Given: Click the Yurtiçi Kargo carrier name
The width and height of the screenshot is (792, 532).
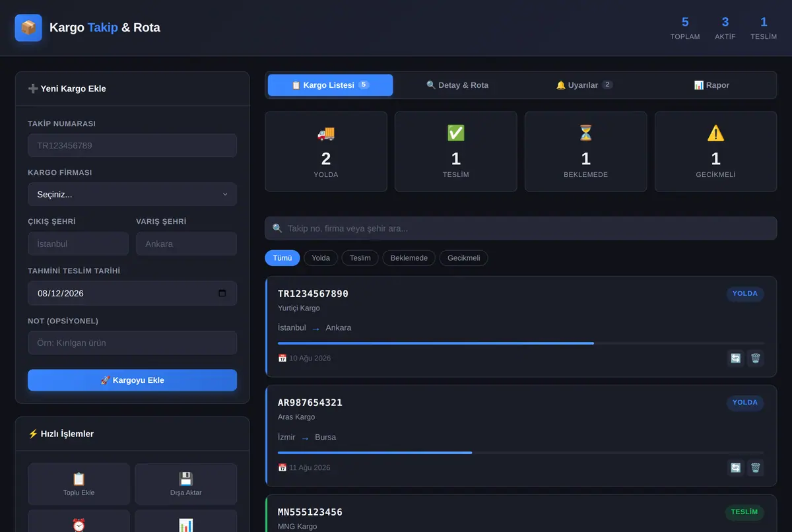Looking at the screenshot, I should coord(299,308).
